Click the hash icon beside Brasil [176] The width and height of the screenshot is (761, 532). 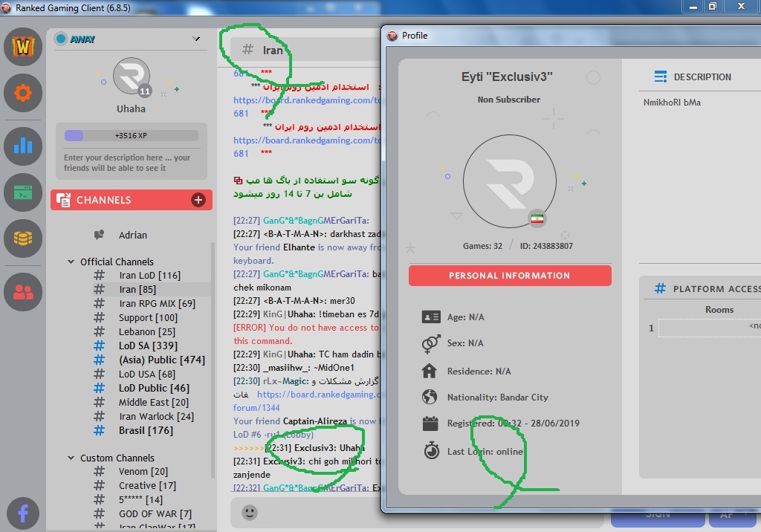(x=99, y=430)
